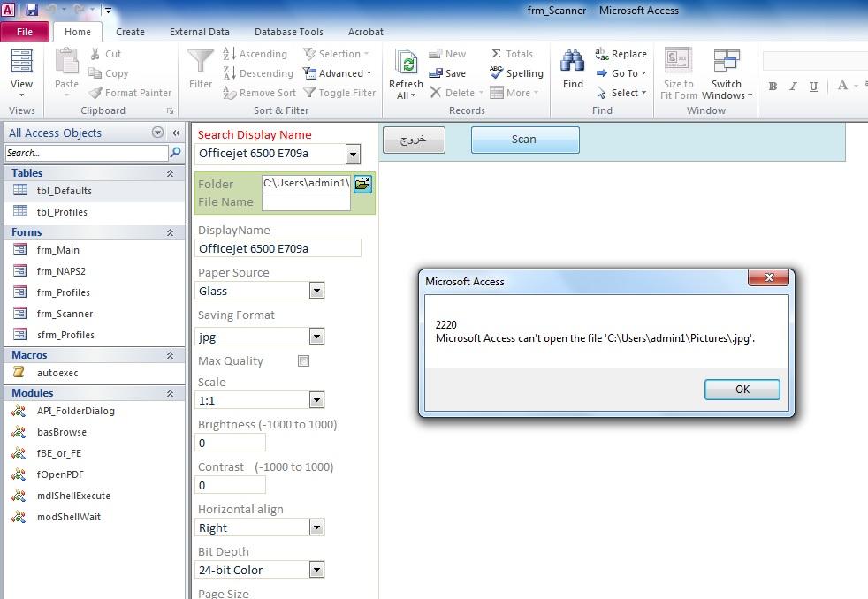The image size is (868, 599).
Task: Collapse the Tables group
Action: tap(170, 173)
